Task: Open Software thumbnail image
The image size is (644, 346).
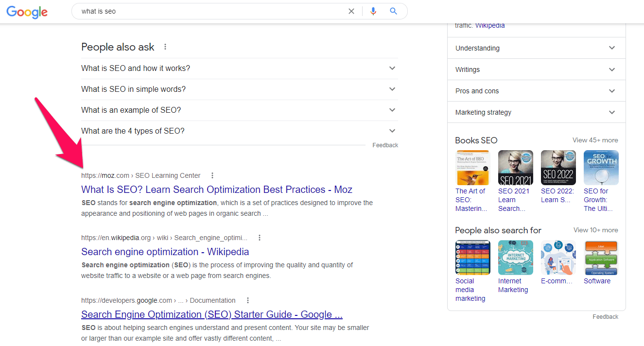Action: pyautogui.click(x=601, y=258)
